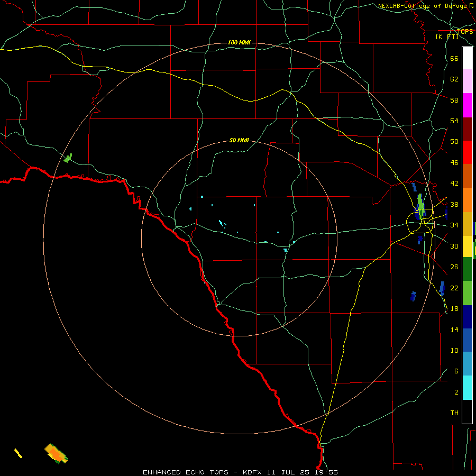Viewport: 476px width, 476px height.
Task: Click the burnt orange legend swatch below red
Action: 467,176
